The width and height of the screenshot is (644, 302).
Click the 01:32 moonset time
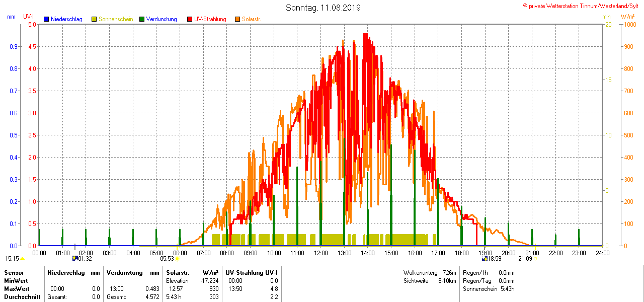[x=85, y=258]
